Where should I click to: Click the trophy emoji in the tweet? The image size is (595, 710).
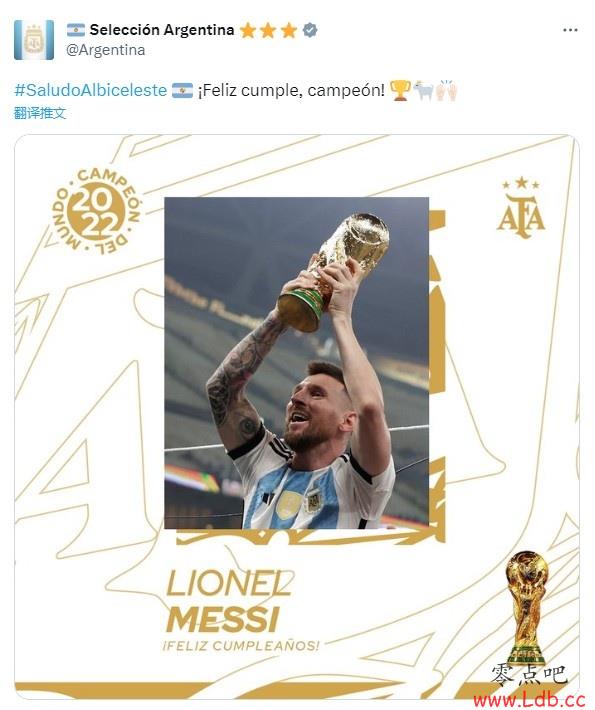pos(400,90)
